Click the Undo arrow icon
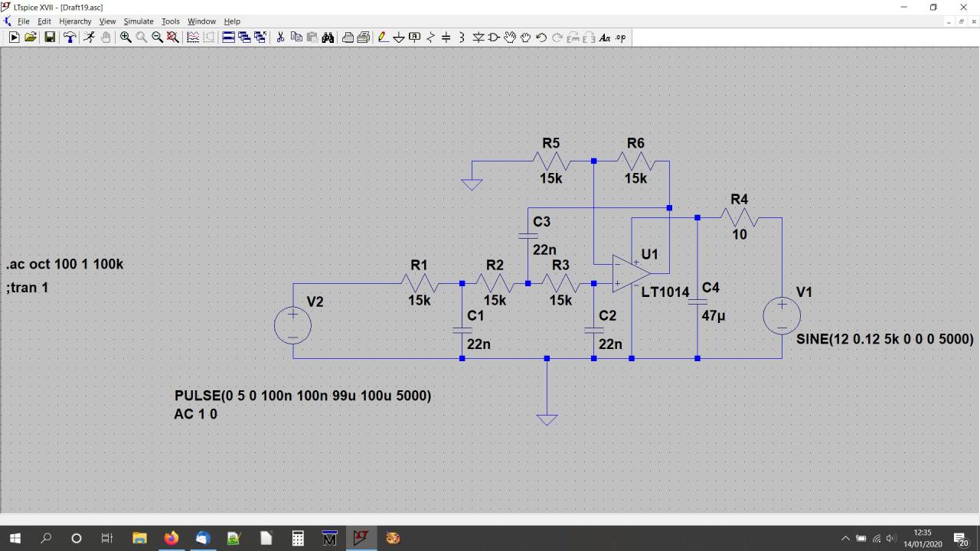This screenshot has height=551, width=980. point(541,37)
